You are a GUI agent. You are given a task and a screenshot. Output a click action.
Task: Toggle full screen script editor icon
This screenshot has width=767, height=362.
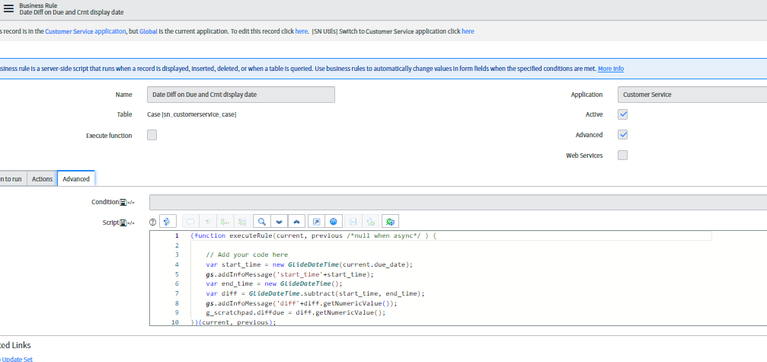click(x=316, y=222)
